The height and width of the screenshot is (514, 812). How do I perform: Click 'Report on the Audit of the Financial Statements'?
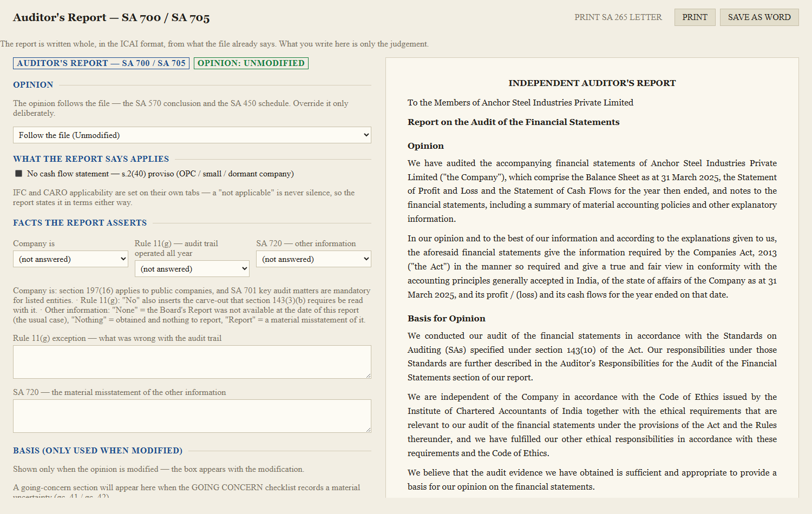514,122
